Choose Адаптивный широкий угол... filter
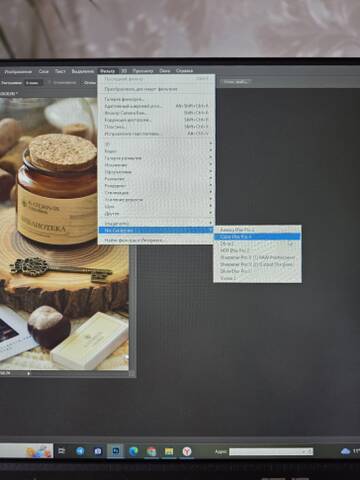360x480 pixels. [156, 106]
